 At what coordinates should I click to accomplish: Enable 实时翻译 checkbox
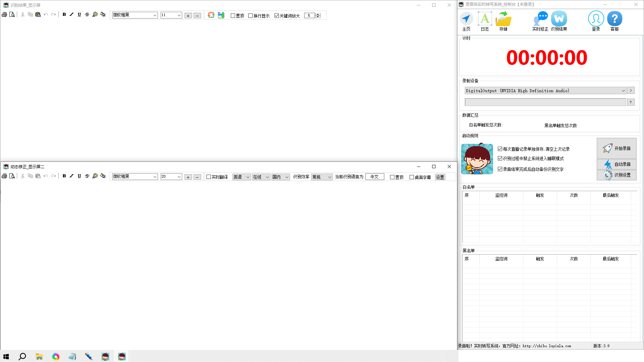pos(208,177)
